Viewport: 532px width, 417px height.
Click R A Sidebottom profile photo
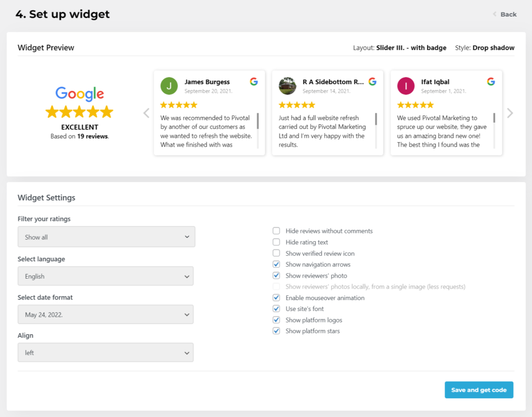[287, 86]
